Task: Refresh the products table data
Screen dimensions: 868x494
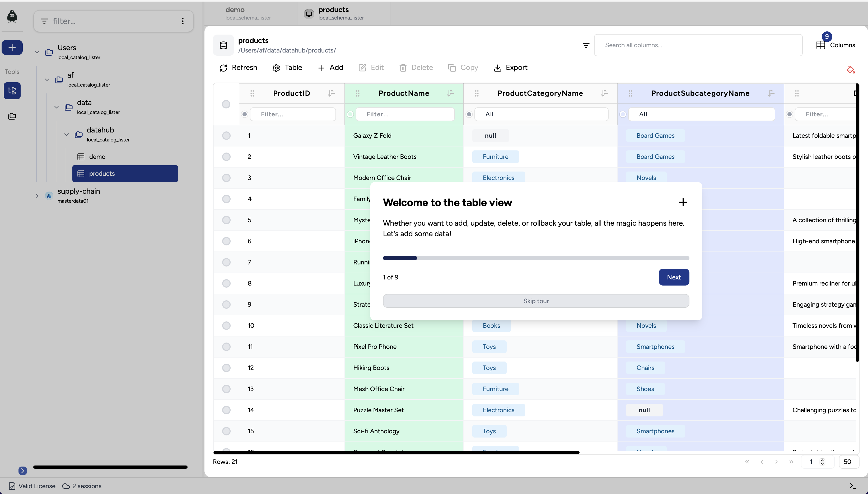Action: 238,68
